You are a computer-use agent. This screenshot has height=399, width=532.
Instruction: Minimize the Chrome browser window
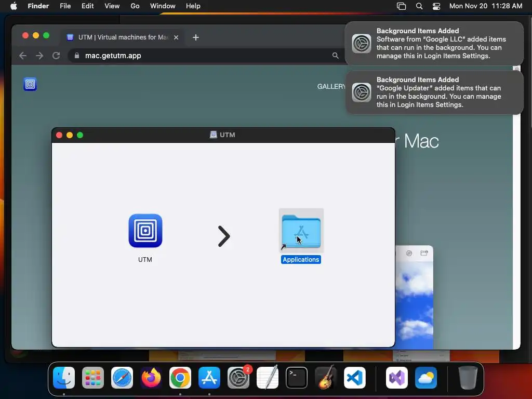click(x=36, y=35)
